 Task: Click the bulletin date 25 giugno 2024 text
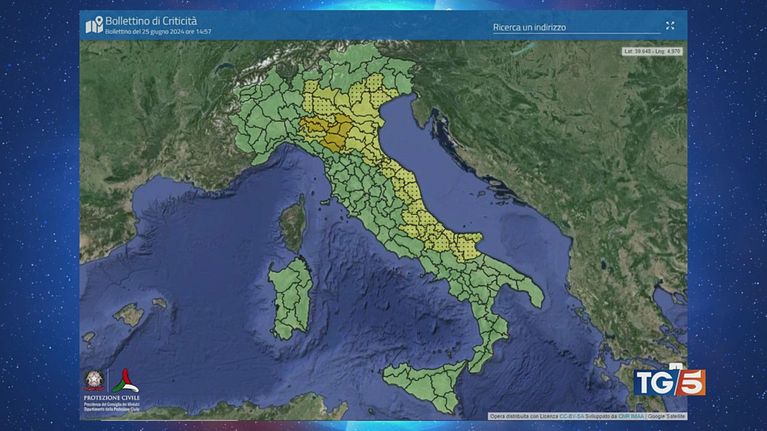(158, 32)
